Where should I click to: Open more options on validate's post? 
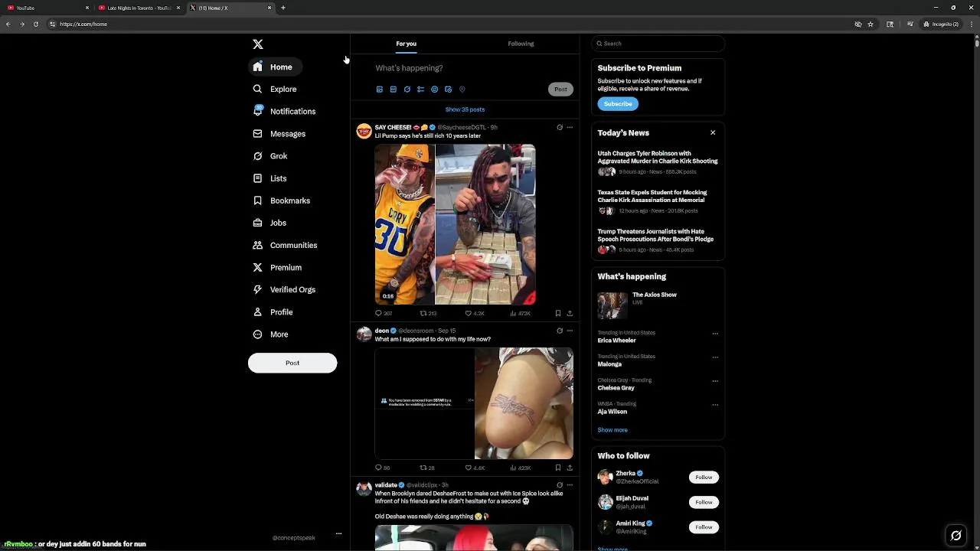tap(570, 485)
